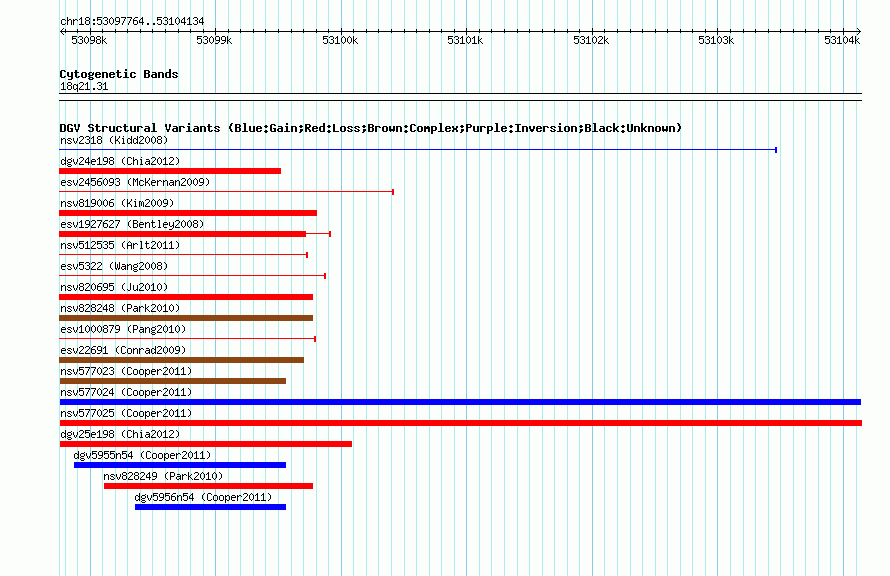
Task: Click the 53101k ruler tick label
Action: [x=465, y=40]
